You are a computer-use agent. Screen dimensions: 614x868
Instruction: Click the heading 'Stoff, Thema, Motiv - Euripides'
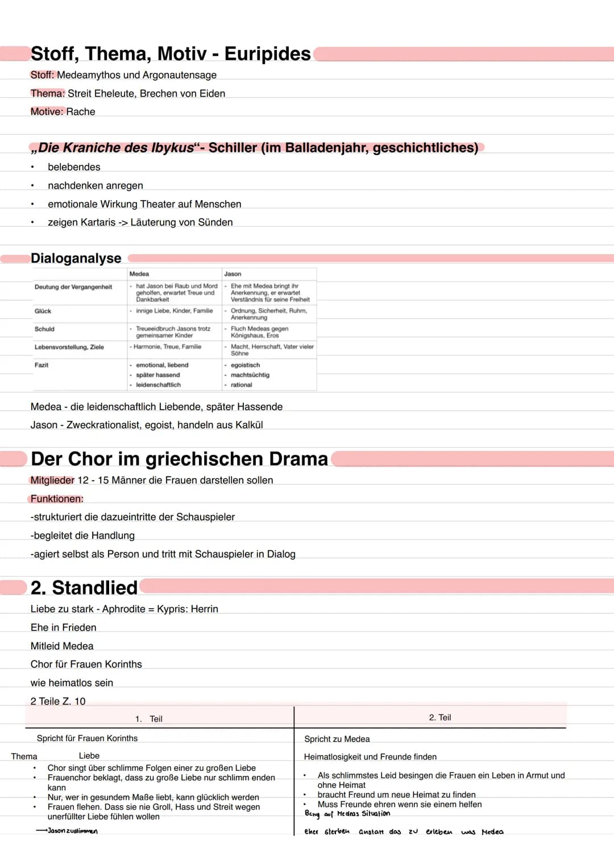(171, 54)
